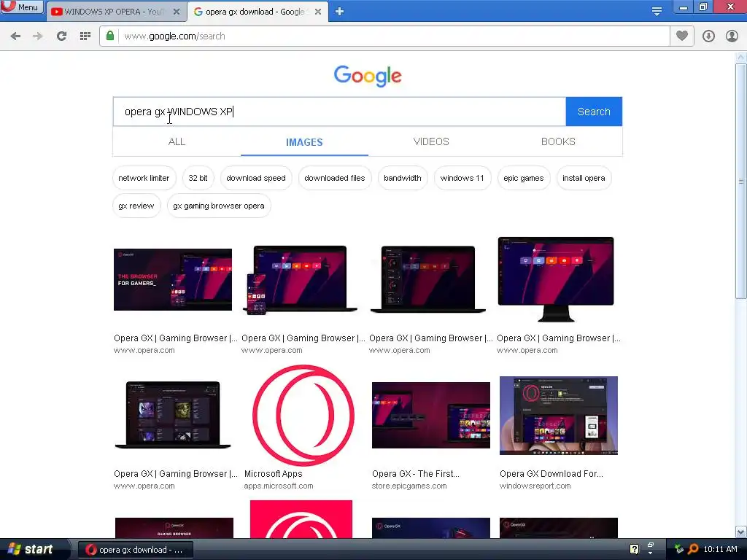Image resolution: width=747 pixels, height=560 pixels.
Task: Click the windowsreport.com source text
Action: [535, 486]
